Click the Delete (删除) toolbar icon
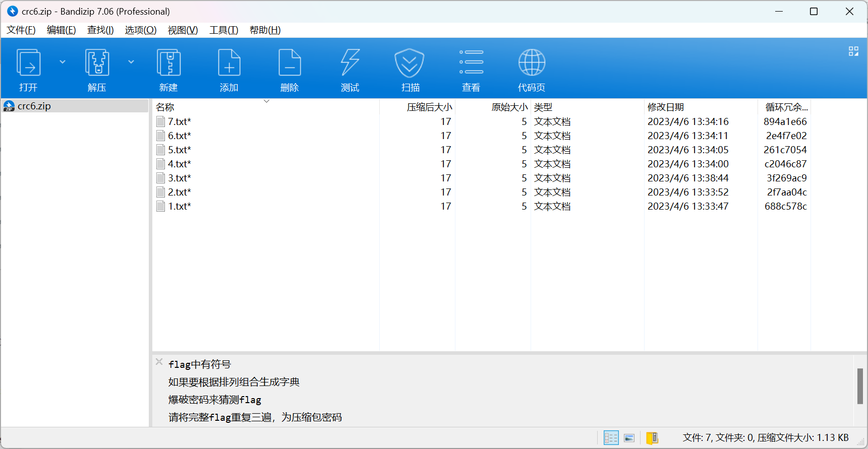This screenshot has width=868, height=449. click(x=290, y=63)
